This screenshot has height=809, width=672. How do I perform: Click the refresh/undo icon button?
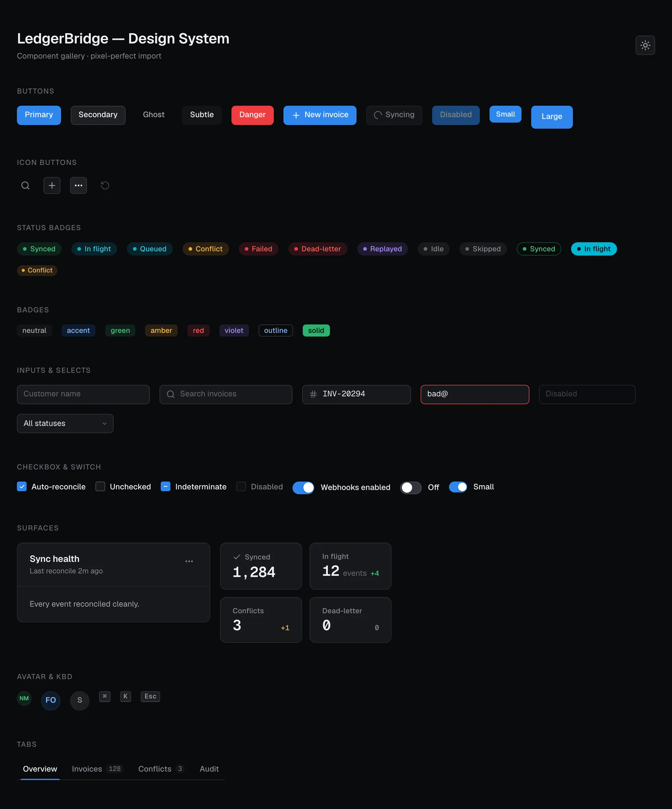(x=105, y=186)
